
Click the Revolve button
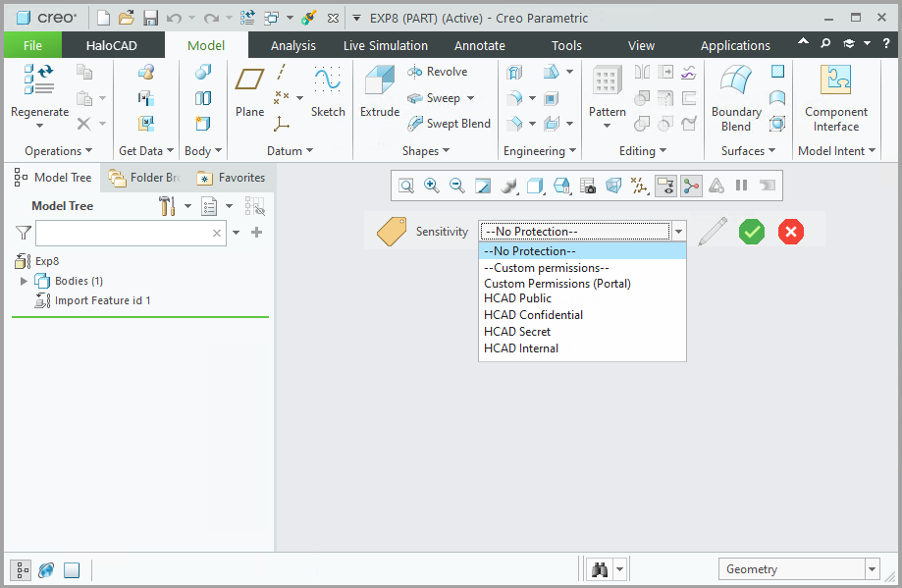pos(438,72)
